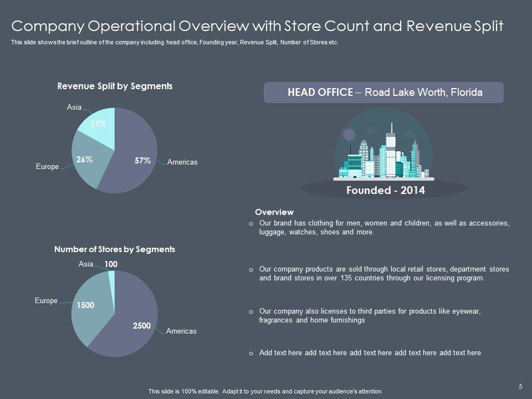Click the Americas label beside the stores pie
Image resolution: width=532 pixels, height=399 pixels.
click(x=181, y=331)
